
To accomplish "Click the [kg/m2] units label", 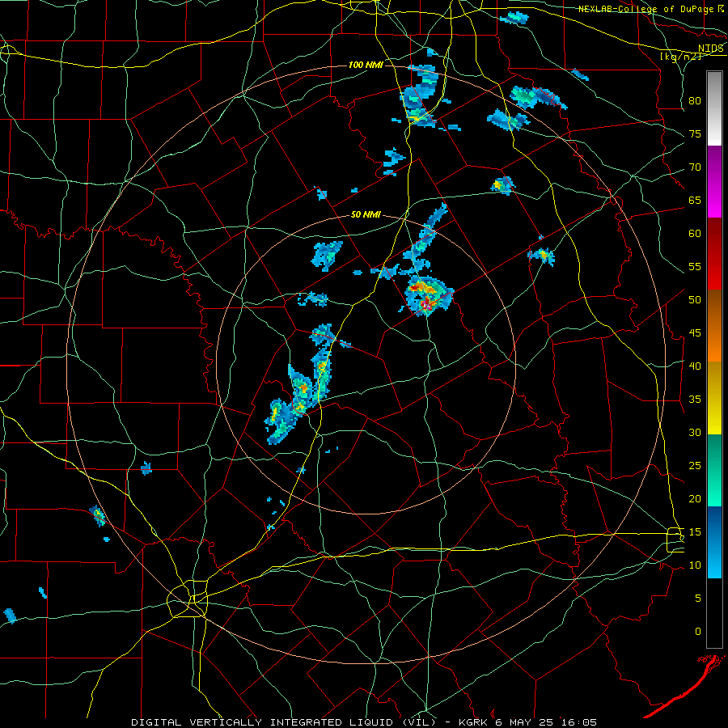I will click(x=680, y=57).
